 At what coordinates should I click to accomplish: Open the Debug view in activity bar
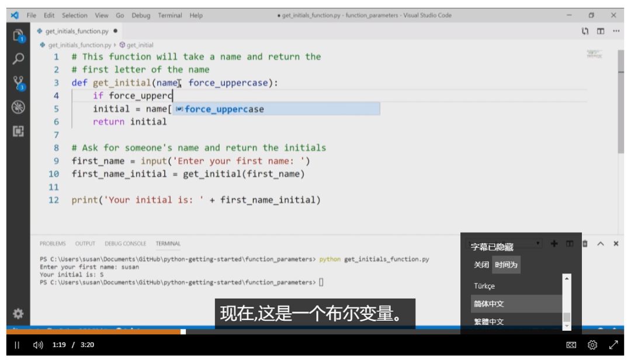[x=18, y=107]
